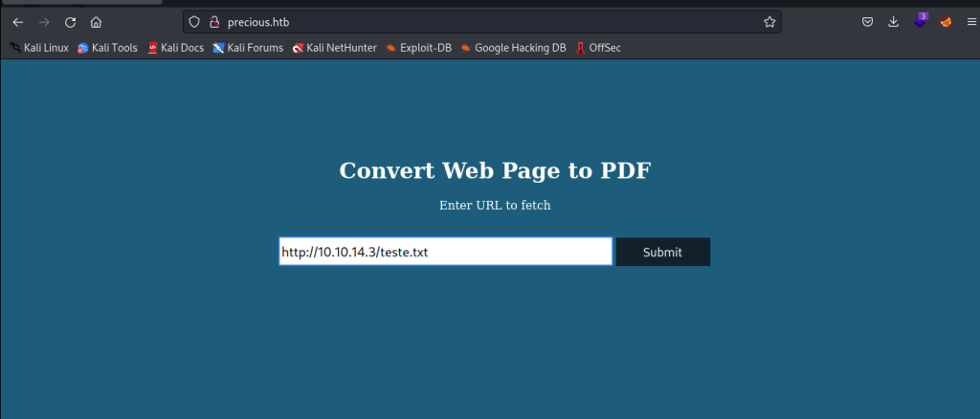Click the URL to fetch input field

coord(445,252)
